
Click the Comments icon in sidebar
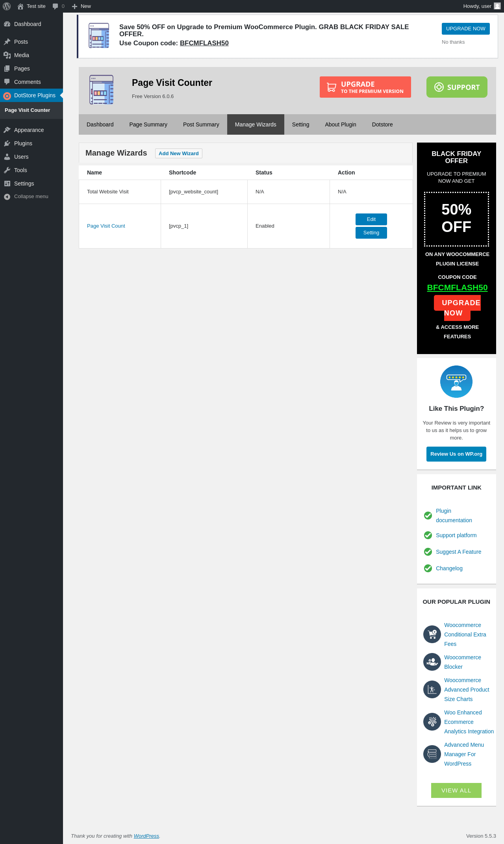pos(7,82)
